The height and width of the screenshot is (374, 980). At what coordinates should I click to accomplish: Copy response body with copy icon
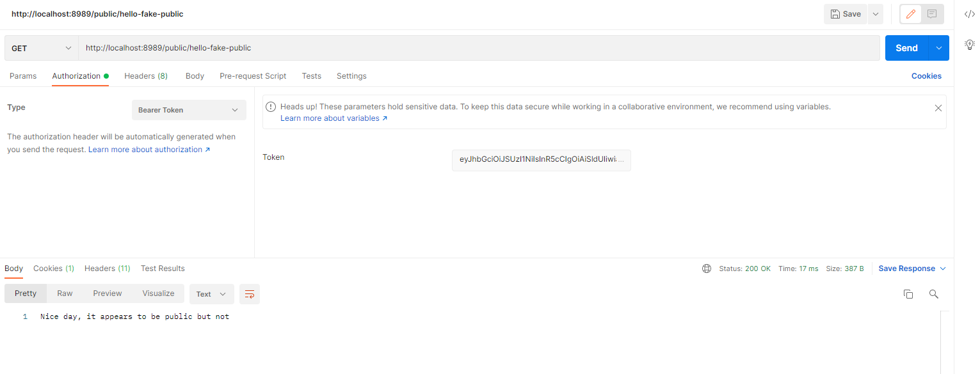coord(908,294)
